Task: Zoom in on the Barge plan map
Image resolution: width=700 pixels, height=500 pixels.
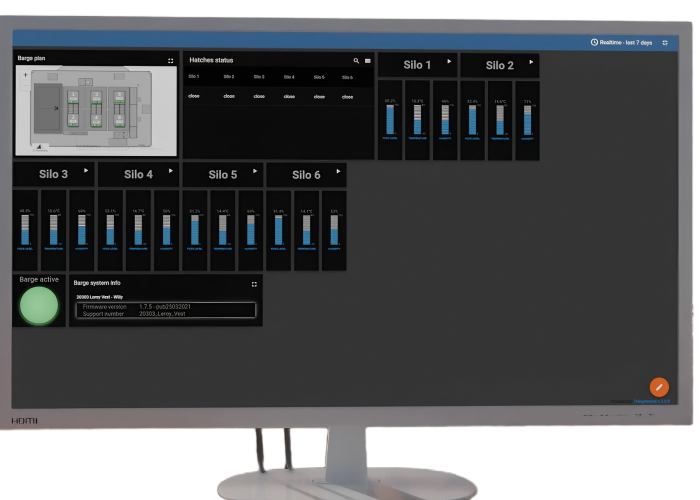Action: [25, 75]
